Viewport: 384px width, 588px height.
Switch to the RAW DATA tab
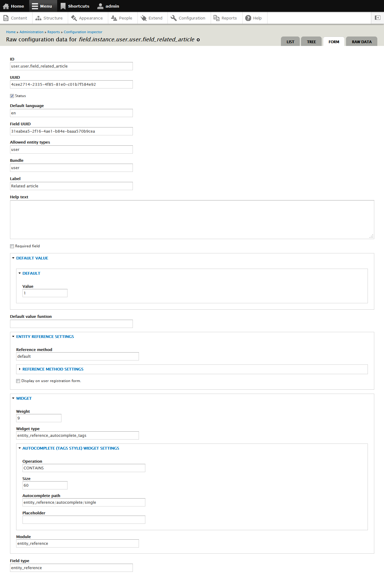click(361, 41)
